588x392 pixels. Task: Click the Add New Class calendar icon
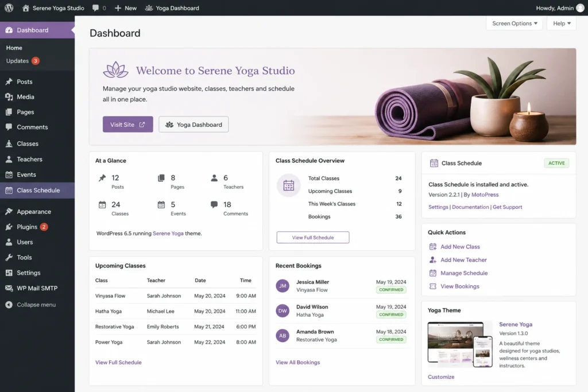433,247
